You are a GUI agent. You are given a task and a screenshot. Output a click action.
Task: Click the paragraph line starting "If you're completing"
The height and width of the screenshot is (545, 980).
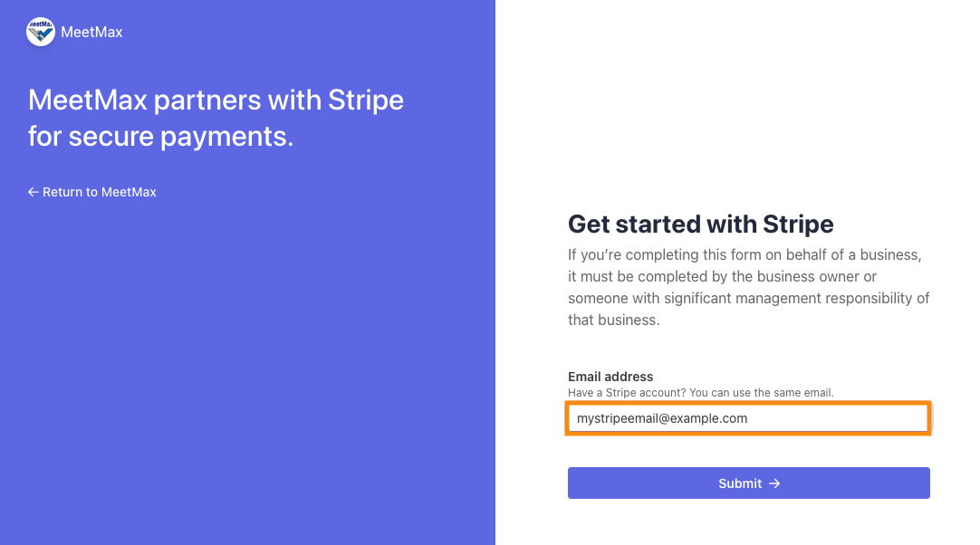coord(744,254)
